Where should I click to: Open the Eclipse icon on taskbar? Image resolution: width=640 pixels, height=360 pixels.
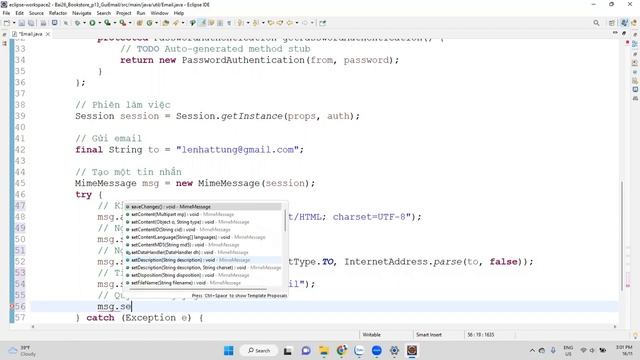click(412, 351)
